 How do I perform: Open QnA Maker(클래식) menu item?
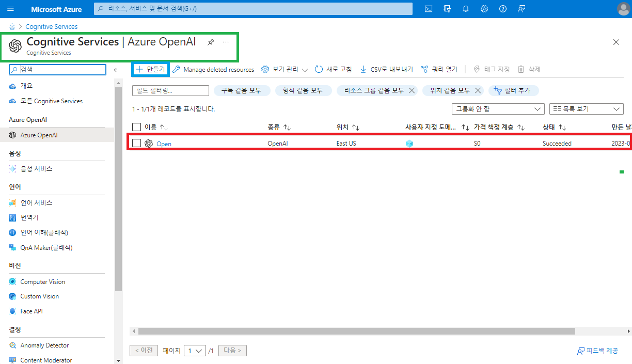[x=46, y=247]
